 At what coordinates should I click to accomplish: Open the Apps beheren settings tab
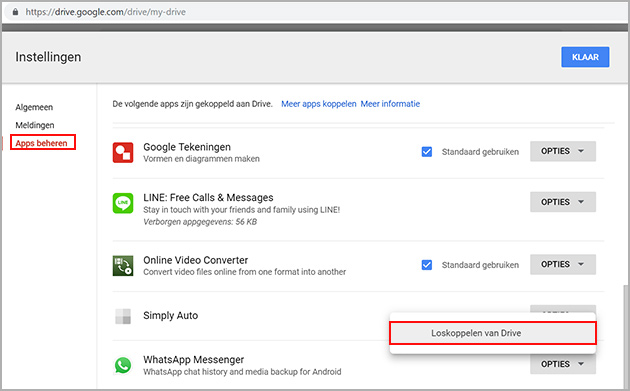(41, 143)
